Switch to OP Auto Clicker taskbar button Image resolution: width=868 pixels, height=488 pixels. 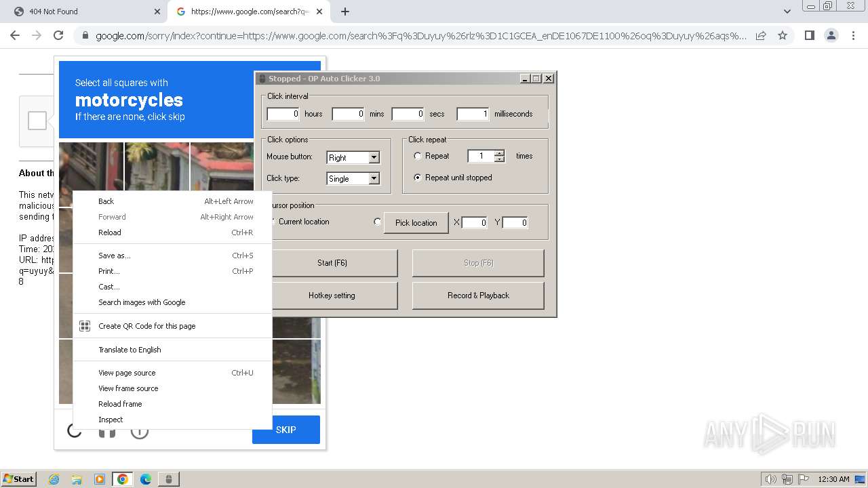pyautogui.click(x=169, y=479)
